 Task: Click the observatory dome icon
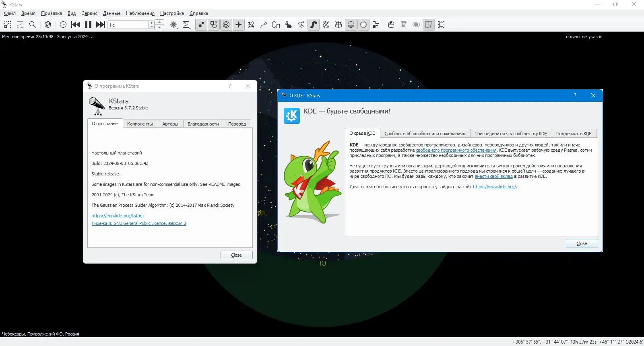(391, 25)
